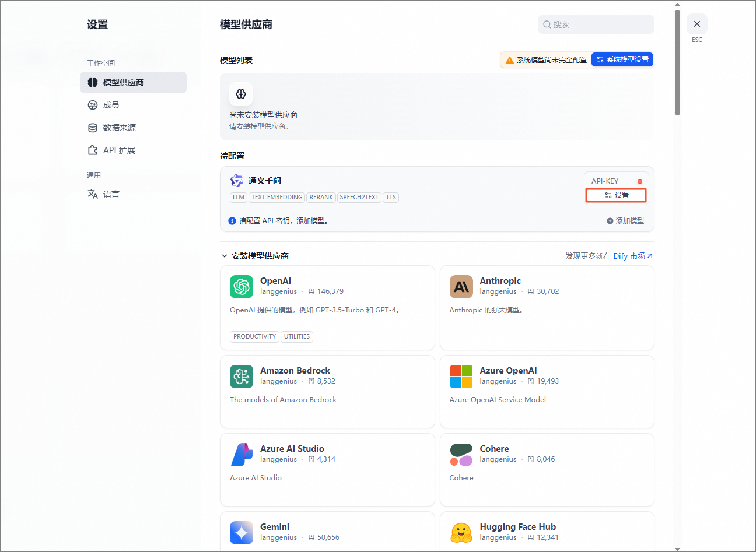
Task: Click the 系统模型设置 button
Action: (622, 59)
